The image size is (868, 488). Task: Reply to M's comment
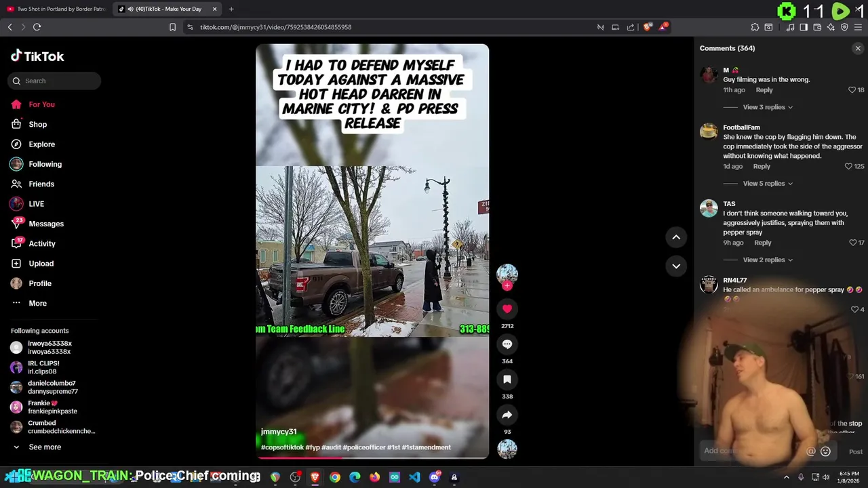(x=764, y=90)
